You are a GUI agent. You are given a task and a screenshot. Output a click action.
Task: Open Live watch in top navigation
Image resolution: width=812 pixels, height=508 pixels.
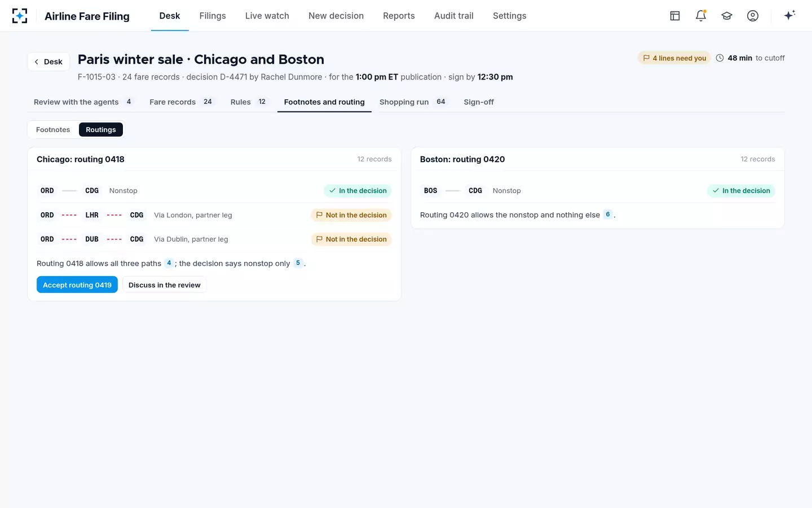267,16
